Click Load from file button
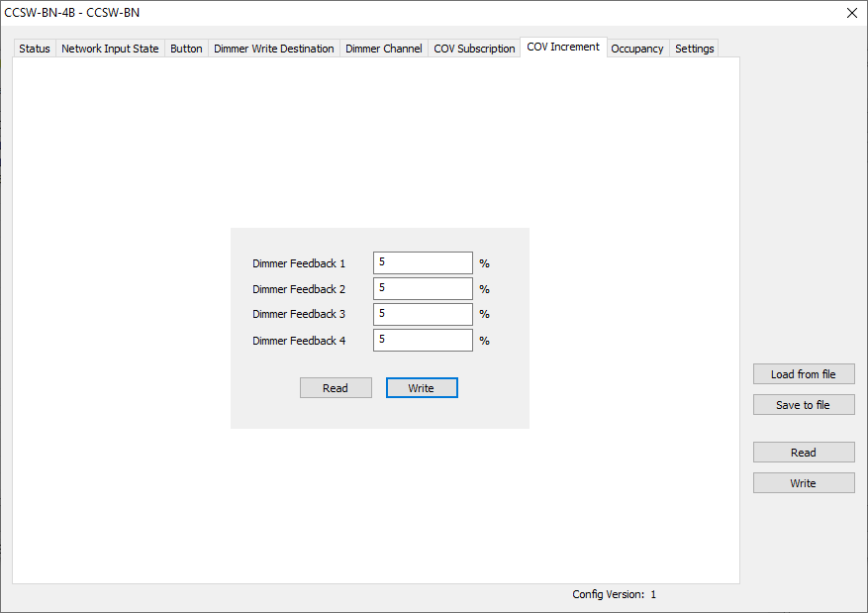 804,374
